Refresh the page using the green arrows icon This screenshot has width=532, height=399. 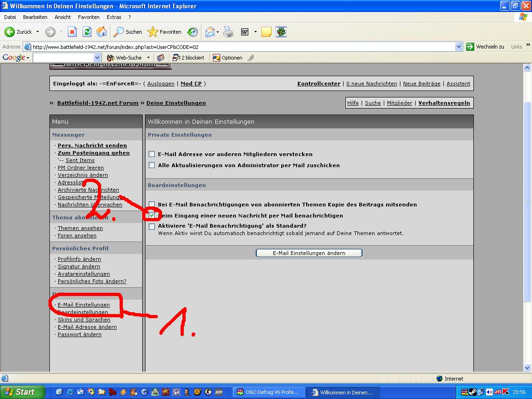coord(87,32)
